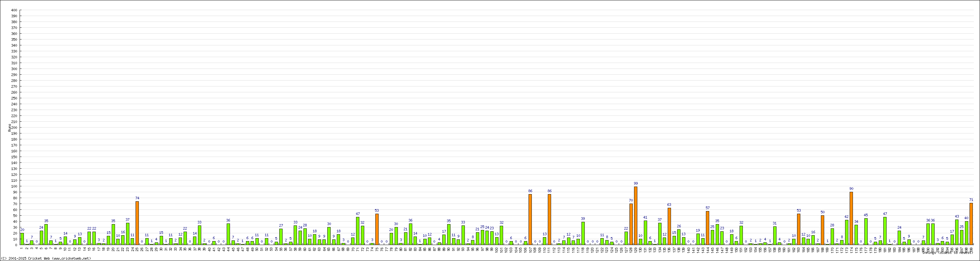Click the value label "41" above innings 131

coord(645,217)
